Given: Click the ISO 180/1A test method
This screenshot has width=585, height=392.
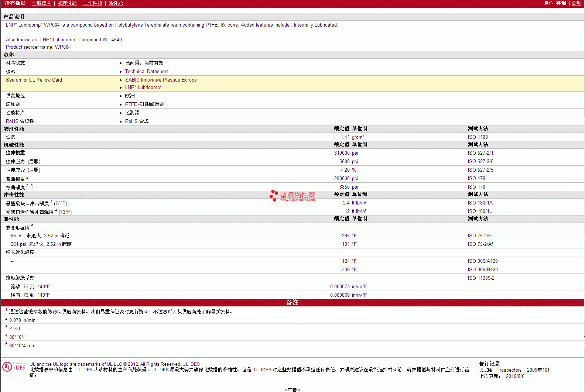Looking at the screenshot, I should click(x=480, y=203).
